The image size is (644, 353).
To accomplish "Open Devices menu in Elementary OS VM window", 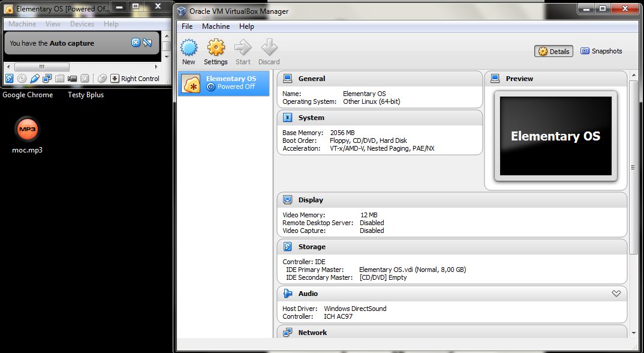I will coord(82,24).
